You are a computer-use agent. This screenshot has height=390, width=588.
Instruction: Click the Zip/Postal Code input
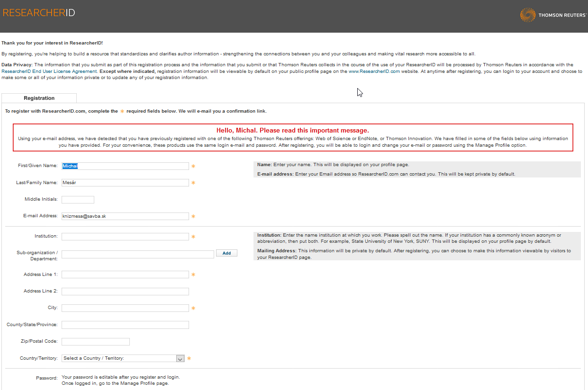[96, 342]
